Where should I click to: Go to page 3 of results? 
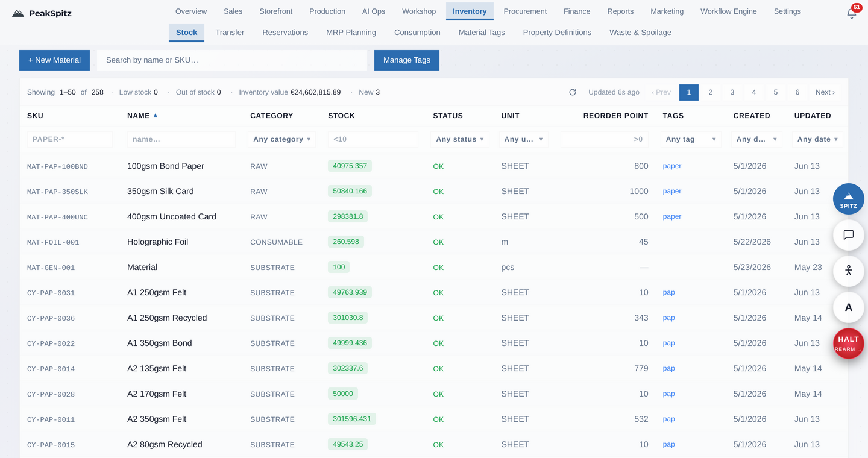(x=732, y=92)
